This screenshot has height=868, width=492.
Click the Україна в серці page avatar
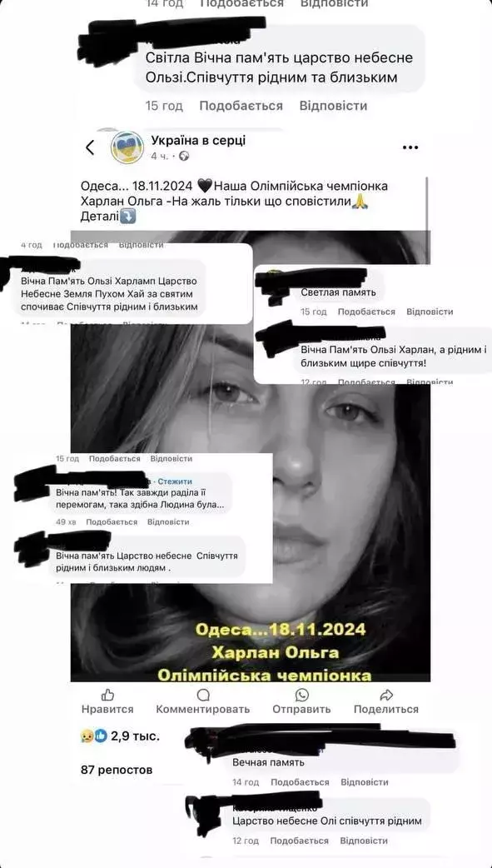click(127, 147)
